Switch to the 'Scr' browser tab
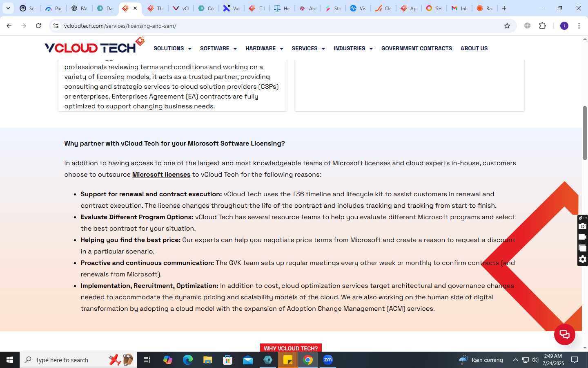The image size is (588, 368). 28,8
